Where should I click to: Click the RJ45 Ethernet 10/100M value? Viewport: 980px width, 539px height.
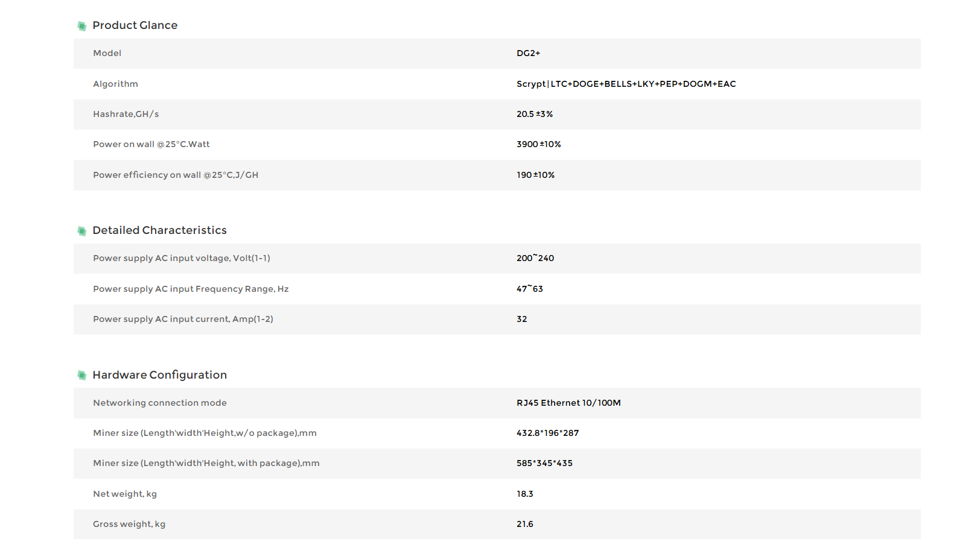[568, 403]
